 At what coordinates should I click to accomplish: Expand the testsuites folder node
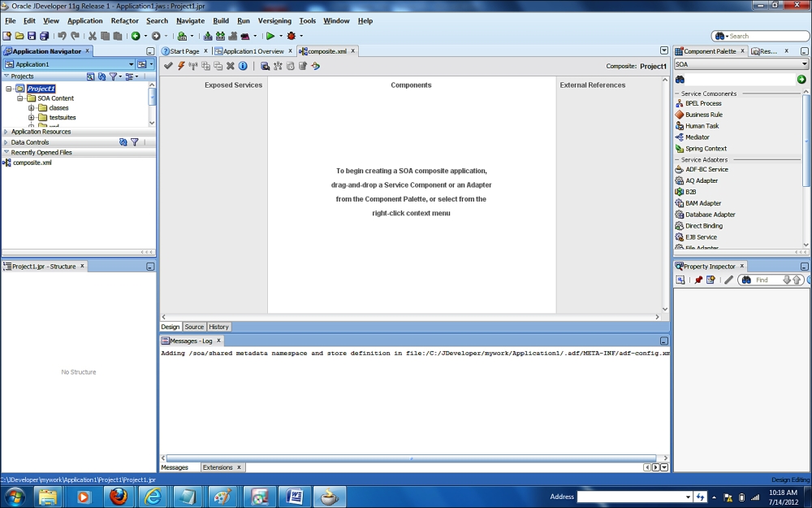coord(31,117)
